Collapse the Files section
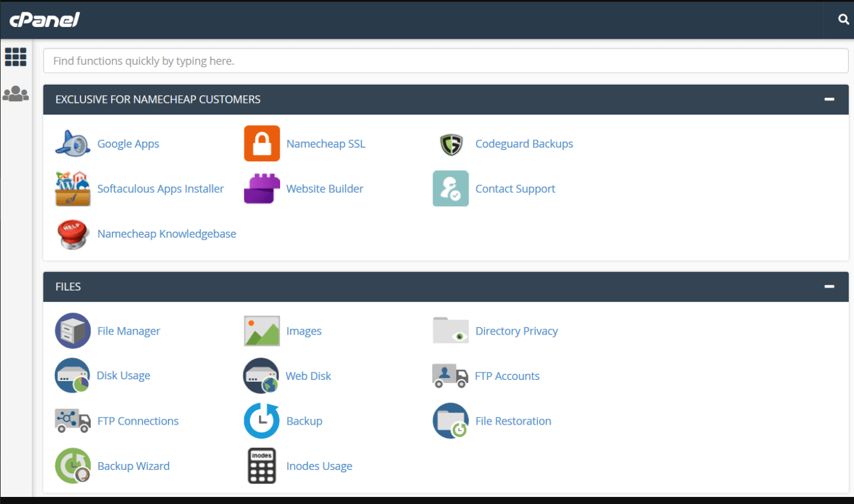 pos(829,286)
